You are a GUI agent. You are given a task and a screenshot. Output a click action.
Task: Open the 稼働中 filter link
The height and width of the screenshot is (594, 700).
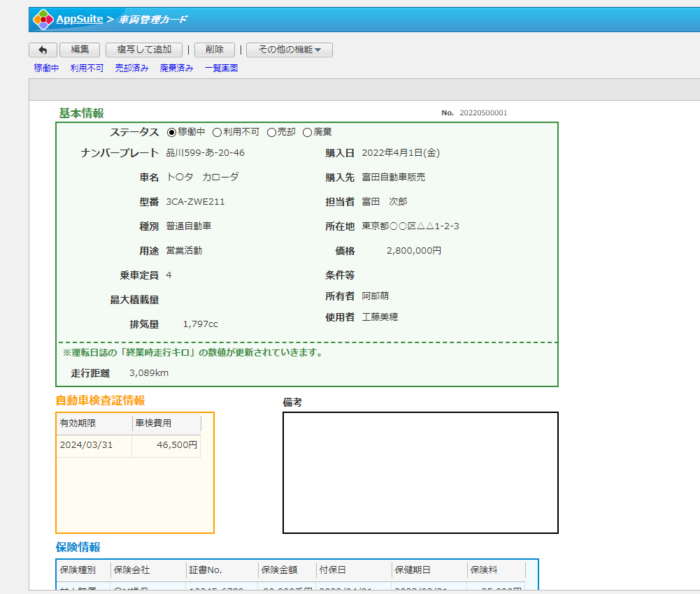(x=46, y=68)
